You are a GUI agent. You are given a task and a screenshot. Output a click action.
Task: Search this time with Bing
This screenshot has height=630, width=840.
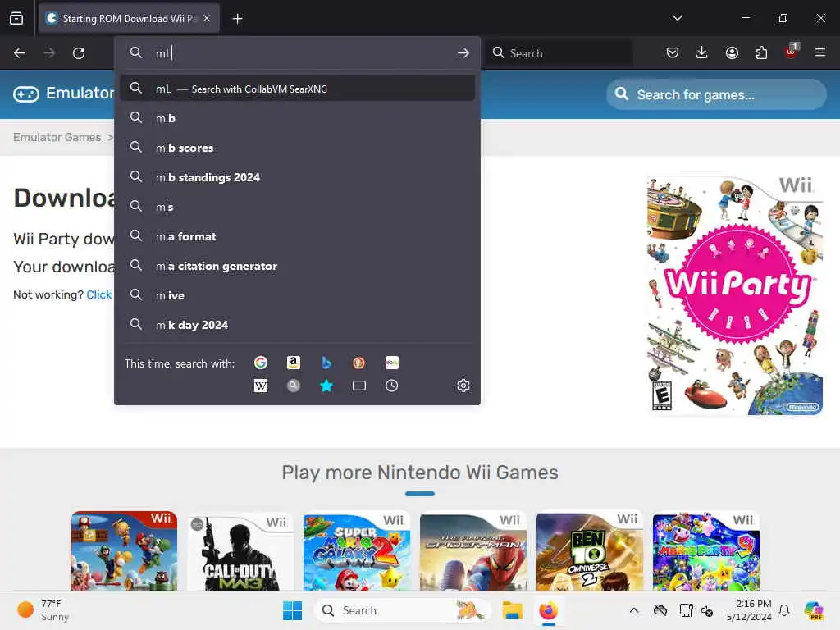pyautogui.click(x=326, y=363)
